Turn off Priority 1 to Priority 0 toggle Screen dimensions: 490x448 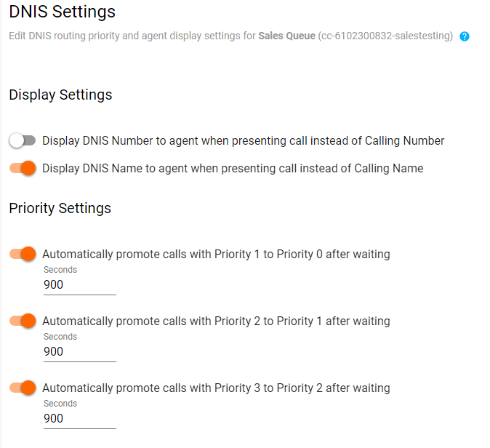coord(23,254)
